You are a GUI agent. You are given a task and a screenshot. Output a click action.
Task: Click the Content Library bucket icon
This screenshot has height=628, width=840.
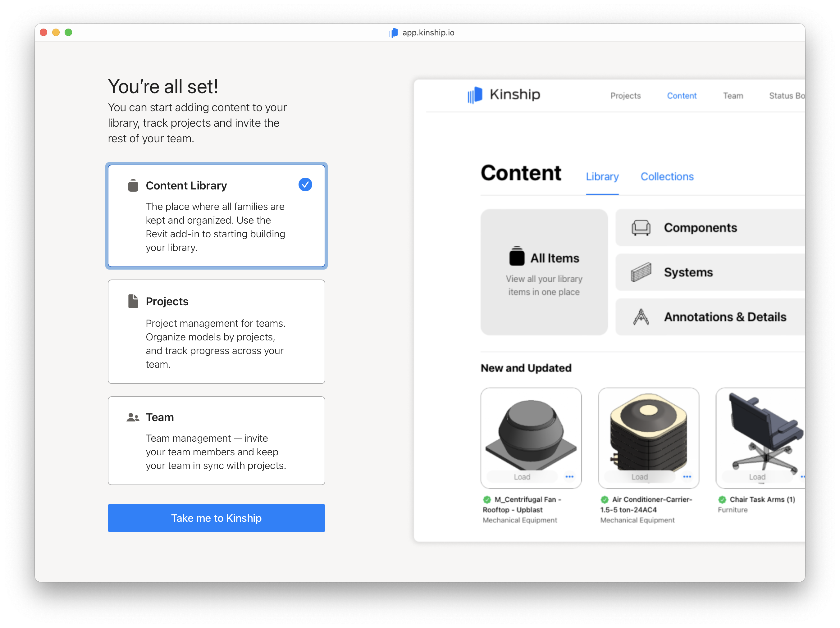(133, 185)
